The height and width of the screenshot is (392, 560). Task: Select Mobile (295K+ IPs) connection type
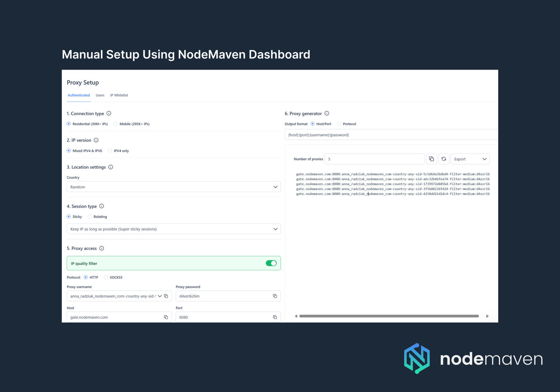[116, 124]
